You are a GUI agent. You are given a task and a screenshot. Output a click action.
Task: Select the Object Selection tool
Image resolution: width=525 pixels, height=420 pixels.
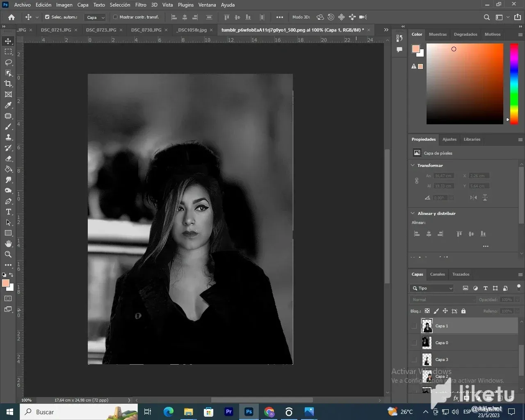pyautogui.click(x=8, y=73)
